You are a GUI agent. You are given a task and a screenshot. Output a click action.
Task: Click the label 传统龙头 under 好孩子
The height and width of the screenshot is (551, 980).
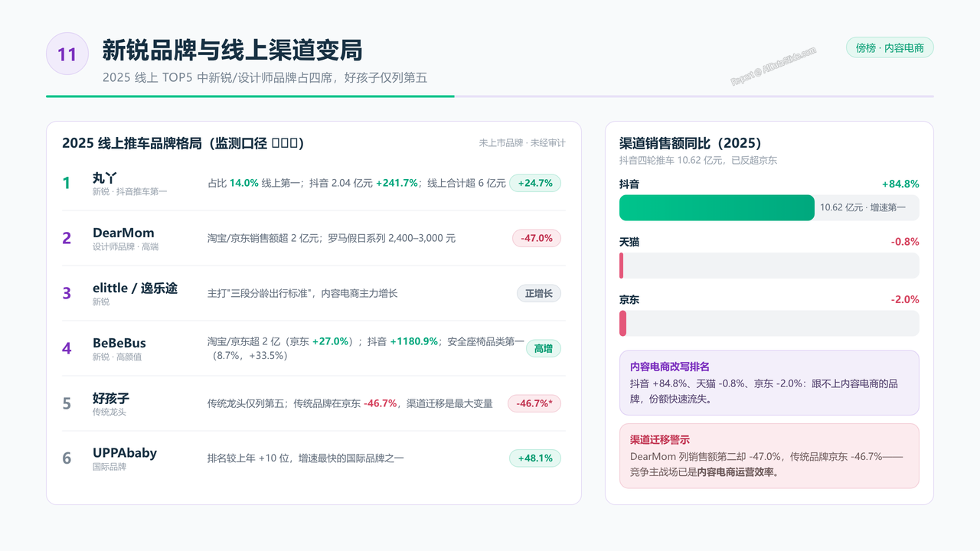pyautogui.click(x=109, y=412)
